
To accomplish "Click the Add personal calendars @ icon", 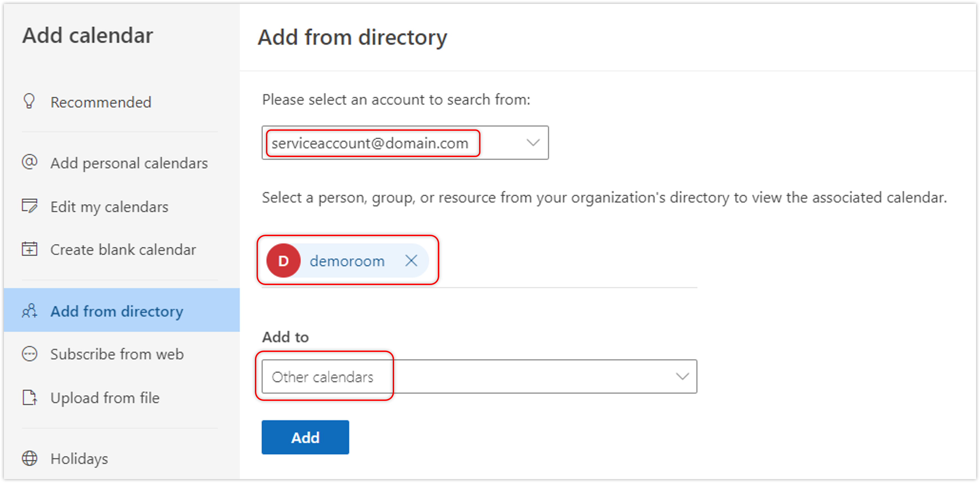I will [x=29, y=162].
